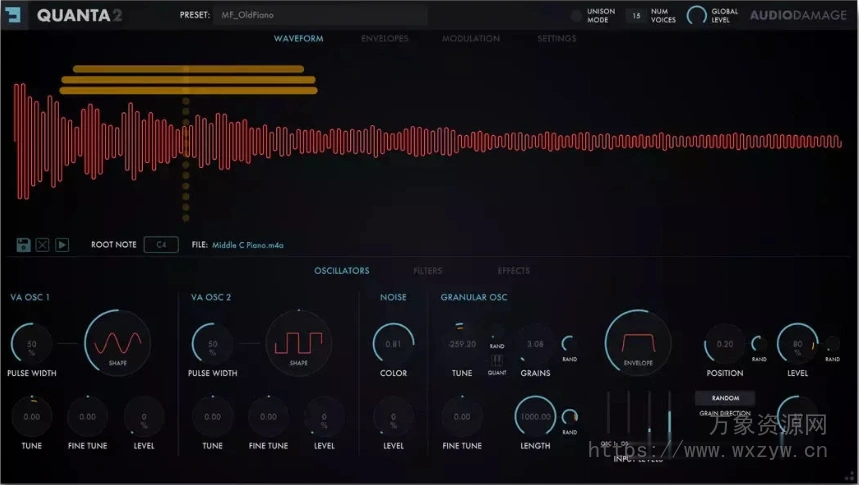This screenshot has height=485, width=859.
Task: Click the Grains knob showing 3.08
Action: [535, 344]
